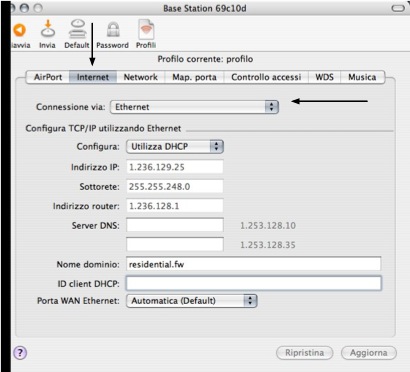
Task: Open the Porta WAN Ethernet dropdown
Action: coord(192,301)
